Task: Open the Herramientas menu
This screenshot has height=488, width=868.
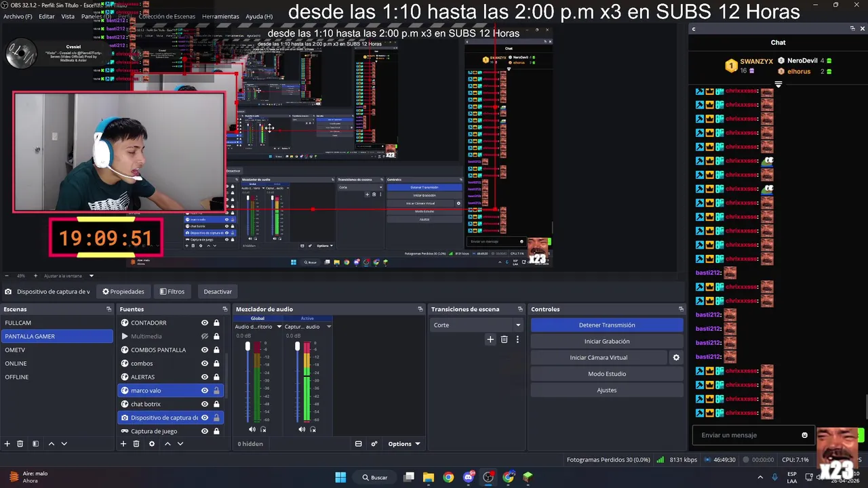Action: 220,16
